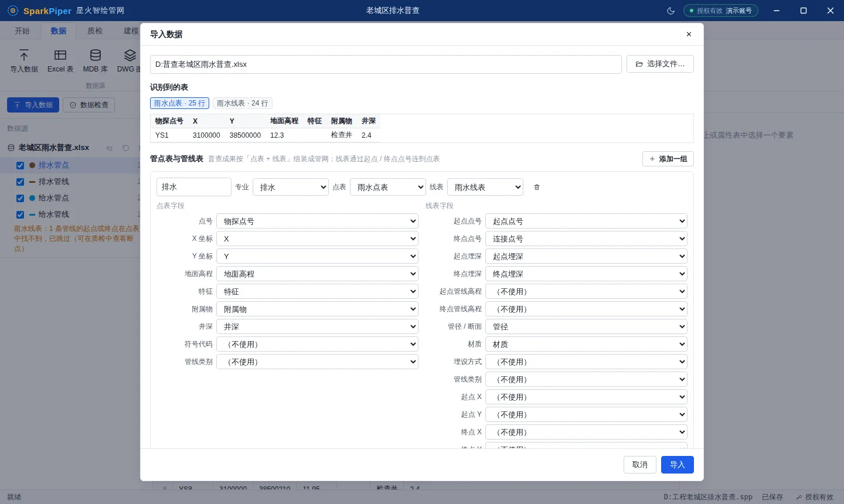
Task: Open the 地面高程 field dropdown
Action: click(x=317, y=274)
